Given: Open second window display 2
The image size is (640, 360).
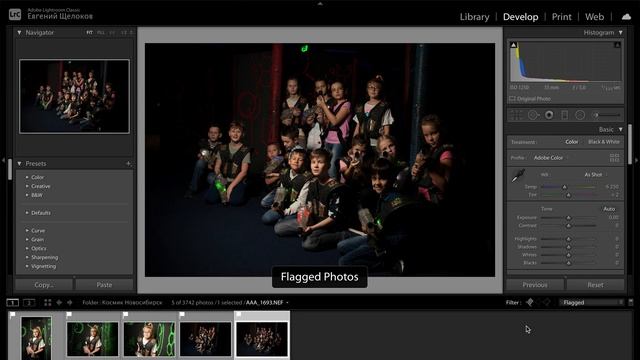Looking at the screenshot, I should (x=29, y=302).
